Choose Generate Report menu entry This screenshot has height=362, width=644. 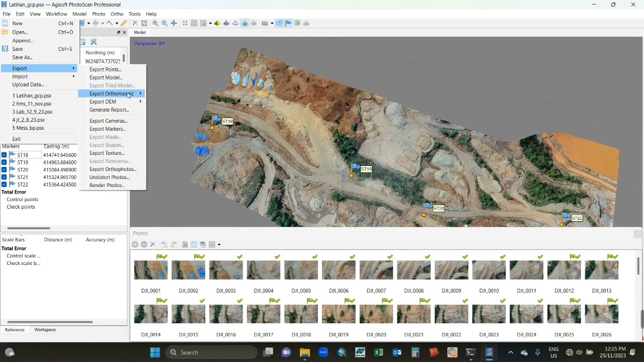[109, 110]
